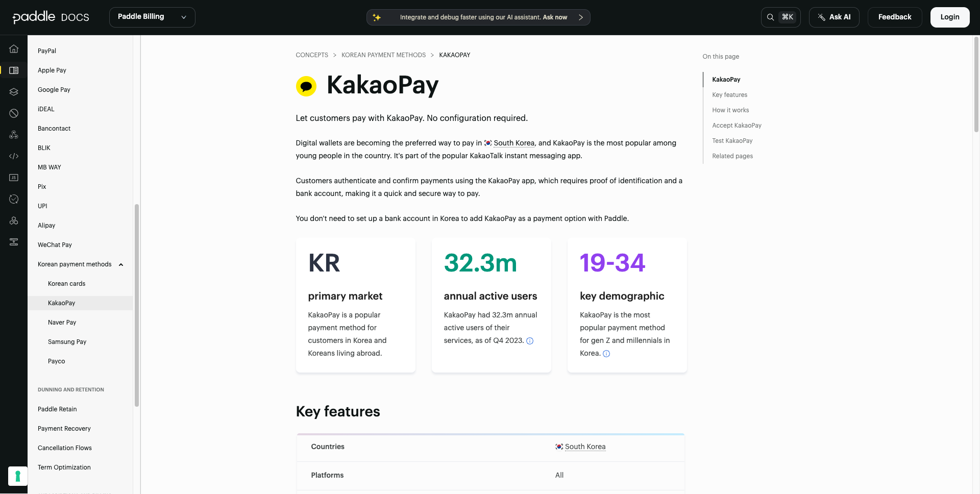
Task: Click the sidebar navigation scrollbar
Action: click(x=136, y=305)
